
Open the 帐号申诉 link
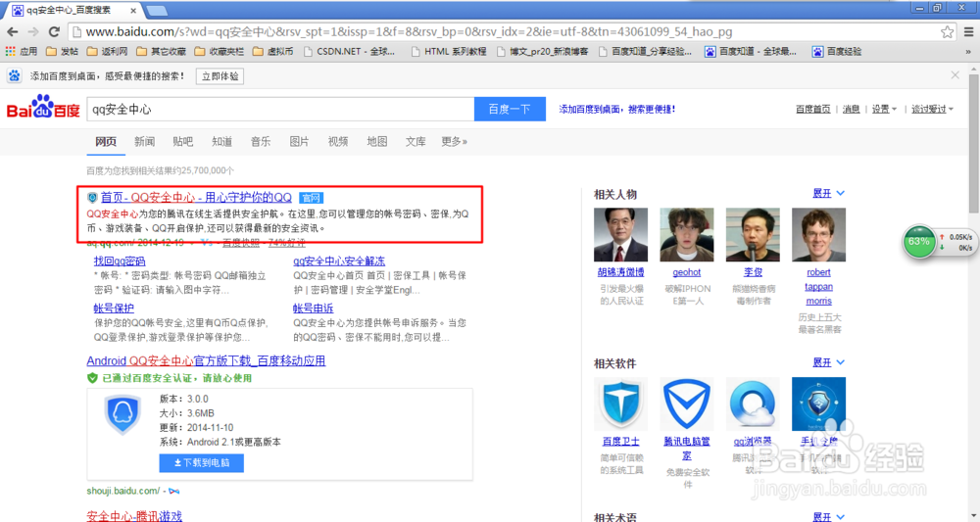[x=314, y=308]
